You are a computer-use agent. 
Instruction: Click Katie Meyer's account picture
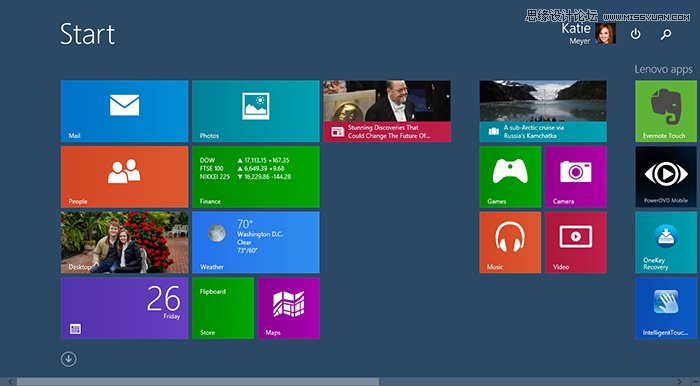606,34
